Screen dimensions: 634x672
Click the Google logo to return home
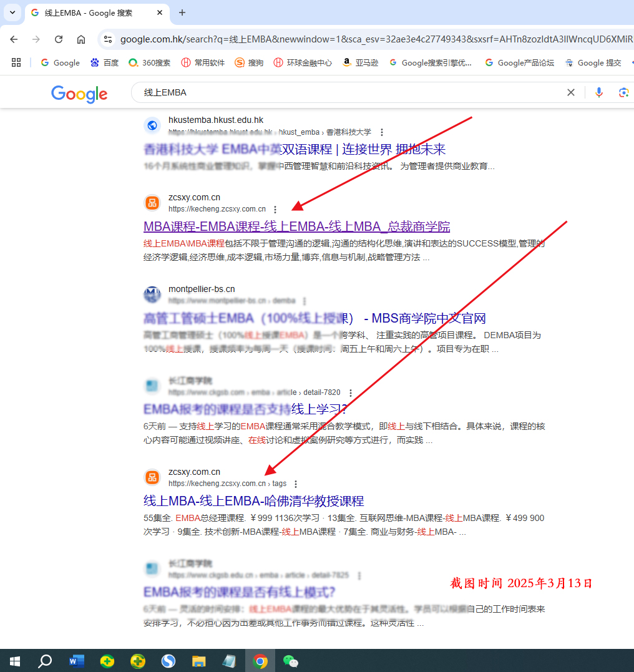click(x=79, y=94)
